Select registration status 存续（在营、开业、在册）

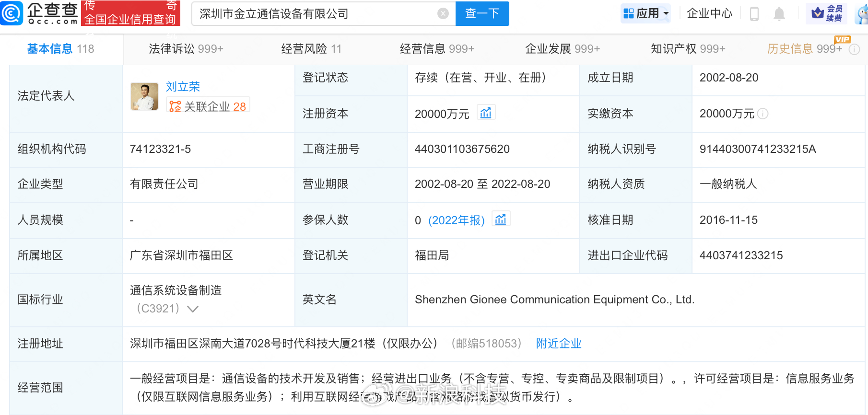[x=481, y=78]
